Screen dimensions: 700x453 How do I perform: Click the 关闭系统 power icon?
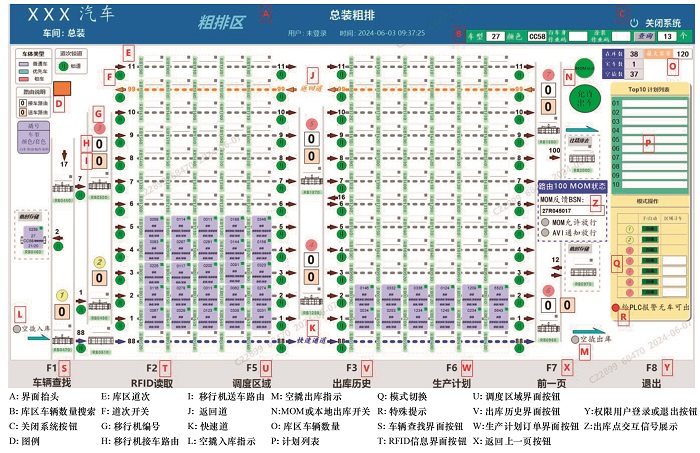click(x=633, y=23)
